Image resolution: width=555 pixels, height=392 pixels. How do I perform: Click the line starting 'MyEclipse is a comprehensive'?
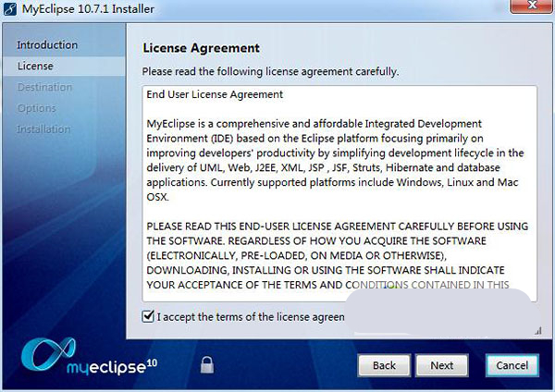(x=314, y=124)
